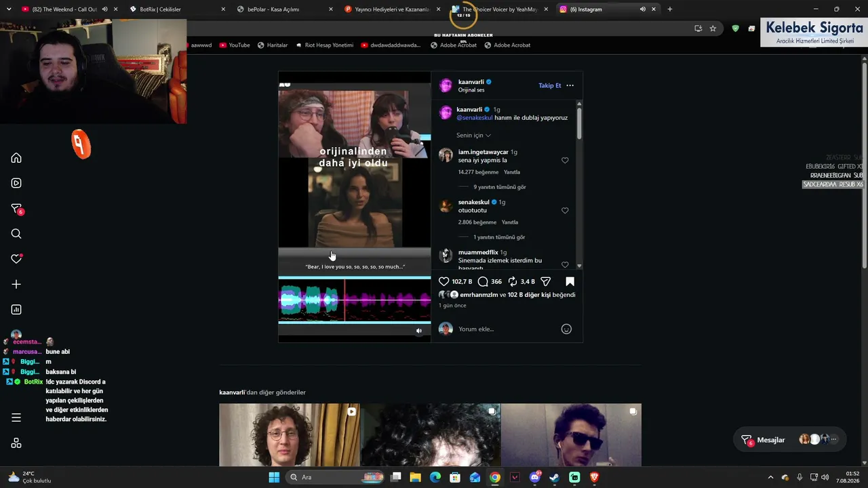
Task: Open Search in the Instagram sidebar
Action: coord(16,234)
